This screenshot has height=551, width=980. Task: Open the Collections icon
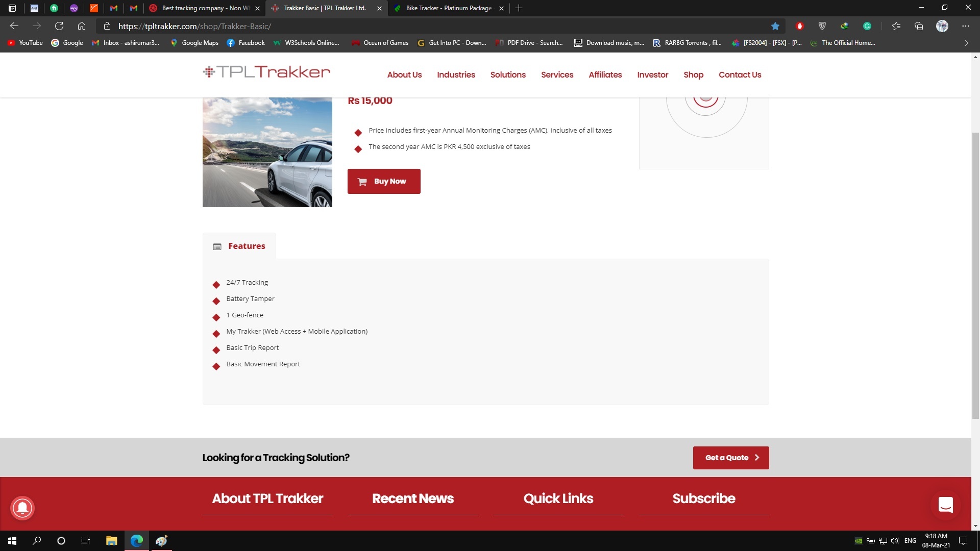[919, 26]
